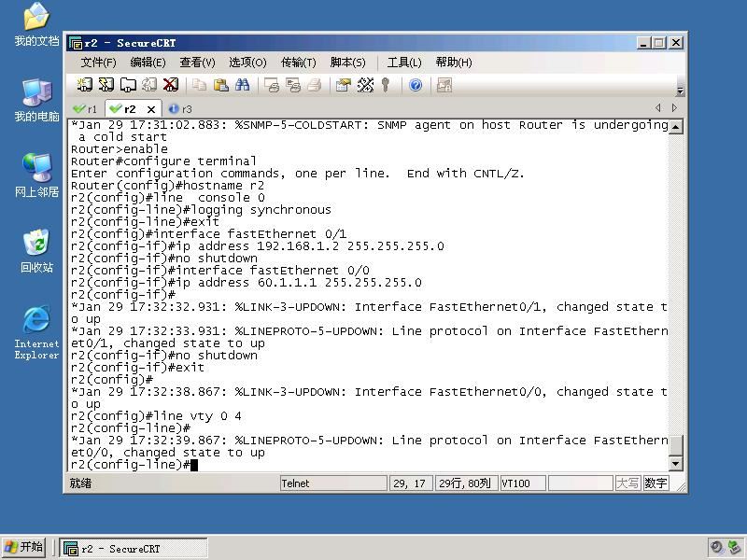Screen dimensions: 747x560
Task: Switch to the r3 session tab
Action: [x=180, y=109]
